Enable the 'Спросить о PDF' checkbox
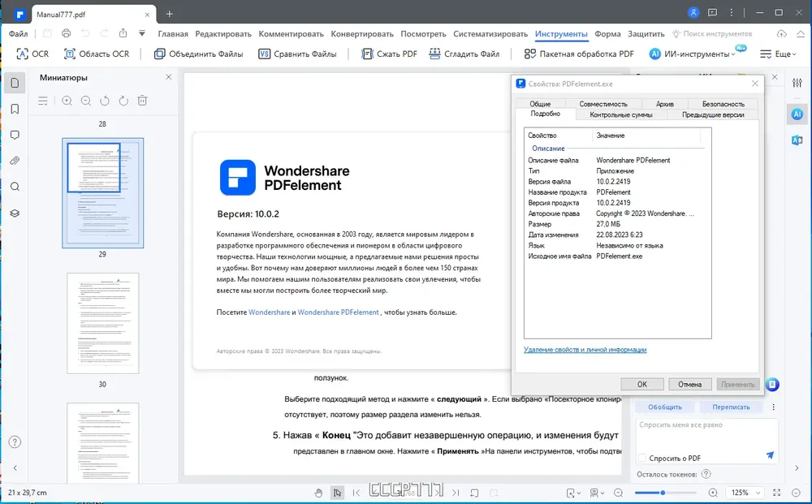Image resolution: width=812 pixels, height=504 pixels. tap(642, 458)
